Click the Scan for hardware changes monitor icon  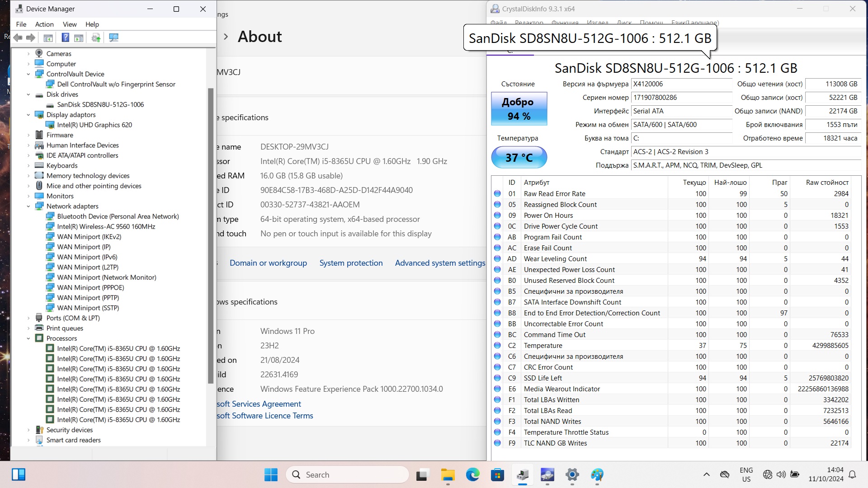point(113,38)
